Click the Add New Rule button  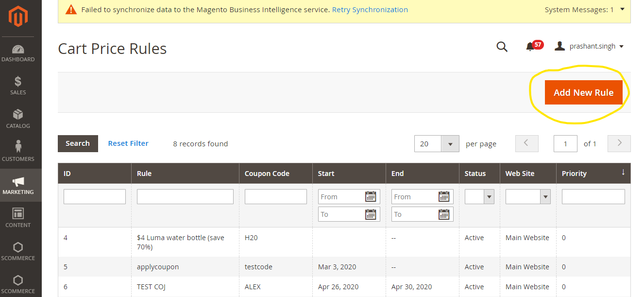(x=583, y=92)
